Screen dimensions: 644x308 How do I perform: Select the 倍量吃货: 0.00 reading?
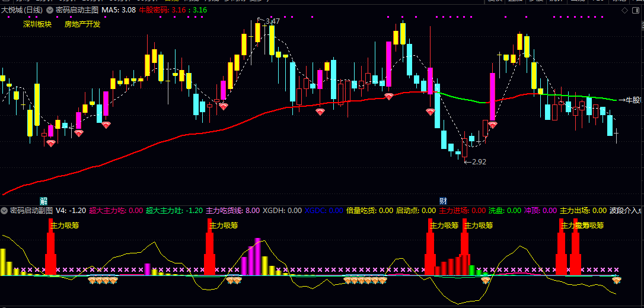tap(369, 211)
